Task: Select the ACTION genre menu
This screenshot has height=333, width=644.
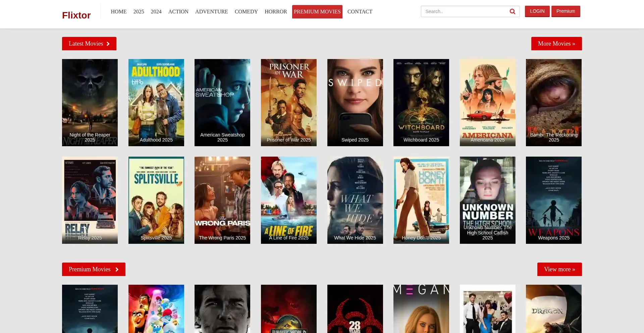Action: coord(178,12)
